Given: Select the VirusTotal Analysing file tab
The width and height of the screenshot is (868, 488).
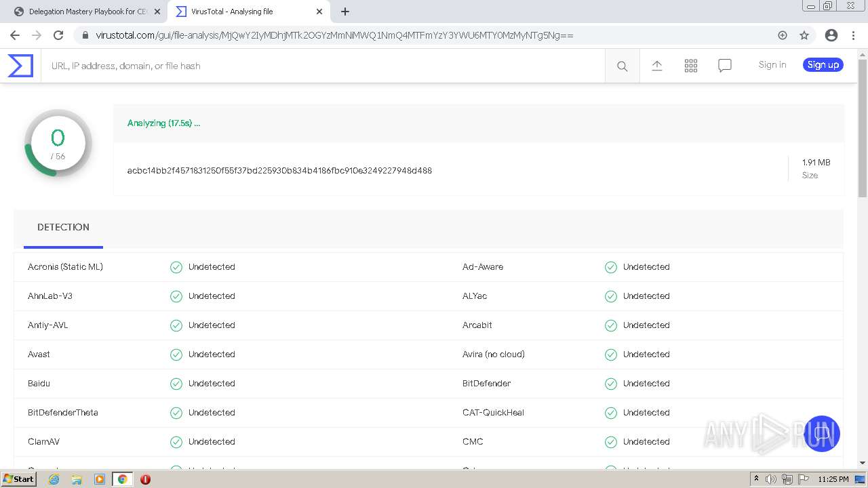Looking at the screenshot, I should point(248,12).
